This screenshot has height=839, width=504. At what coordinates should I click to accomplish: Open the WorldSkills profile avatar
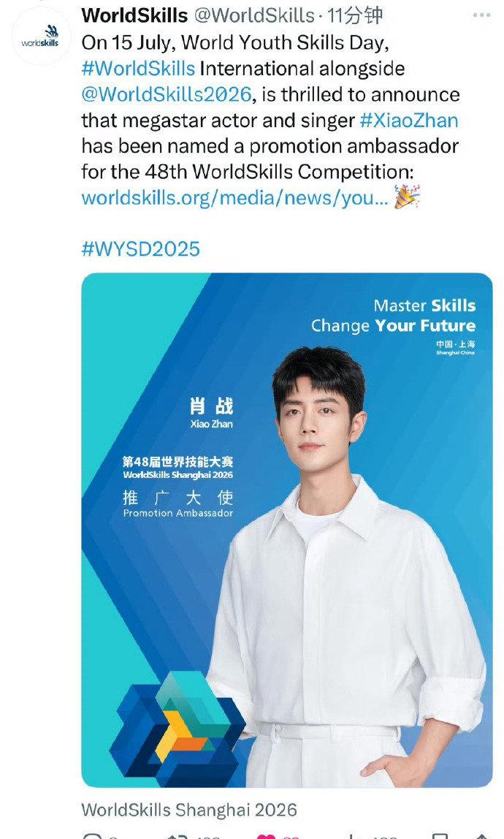click(x=41, y=37)
